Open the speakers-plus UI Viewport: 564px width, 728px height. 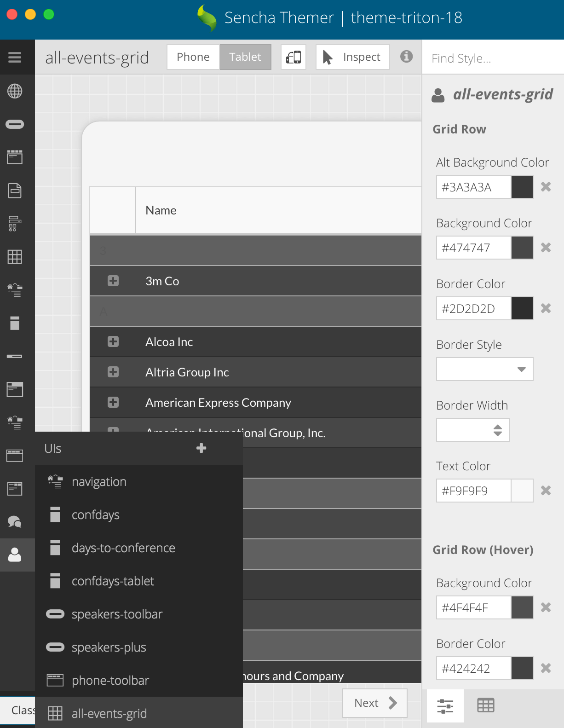point(139,647)
